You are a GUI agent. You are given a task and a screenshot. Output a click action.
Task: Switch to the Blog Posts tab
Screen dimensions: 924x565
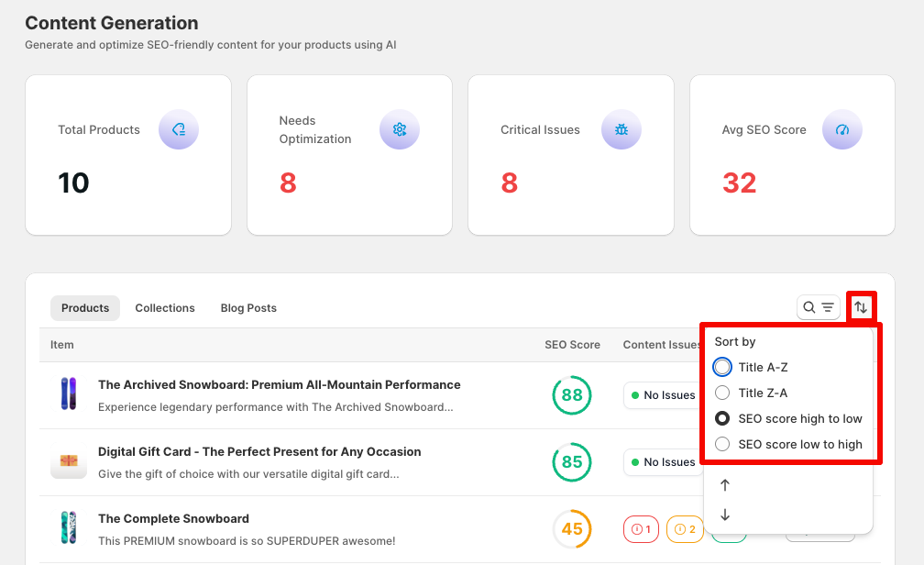(248, 308)
